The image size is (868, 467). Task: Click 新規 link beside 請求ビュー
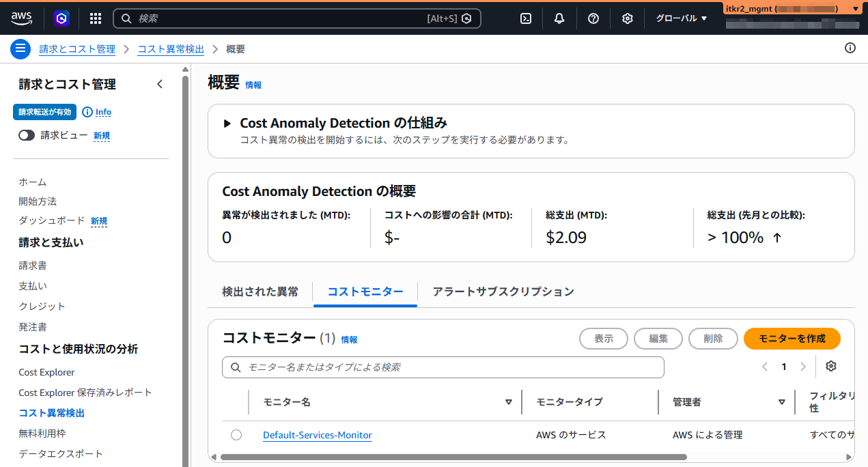click(x=102, y=136)
